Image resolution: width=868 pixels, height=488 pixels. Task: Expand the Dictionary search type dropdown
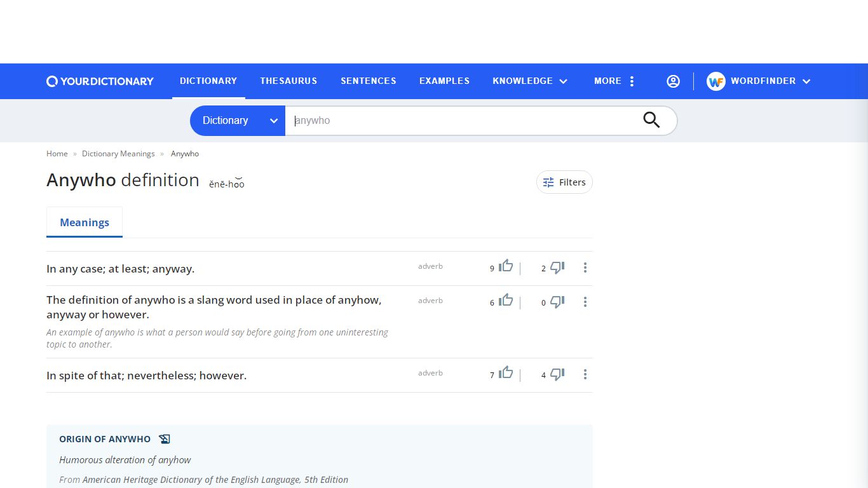pyautogui.click(x=238, y=121)
